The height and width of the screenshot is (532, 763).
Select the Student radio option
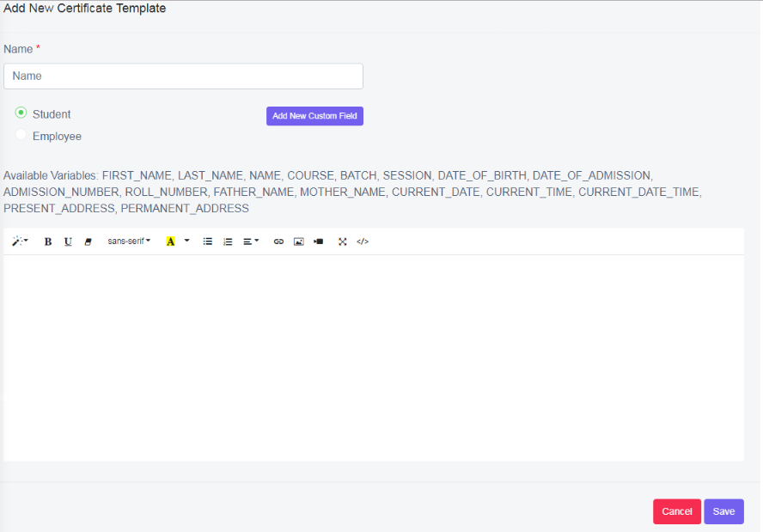21,113
